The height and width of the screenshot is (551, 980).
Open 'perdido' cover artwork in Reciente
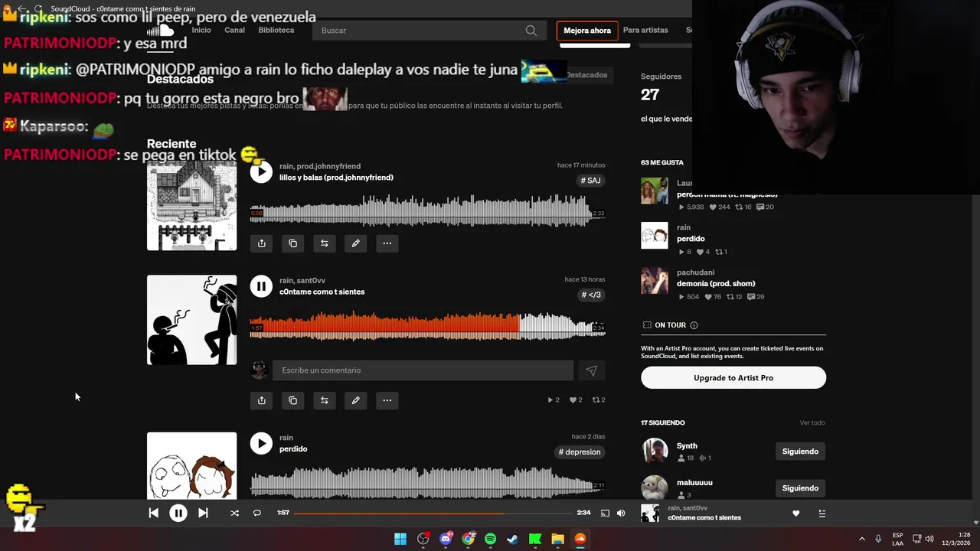coord(191,466)
